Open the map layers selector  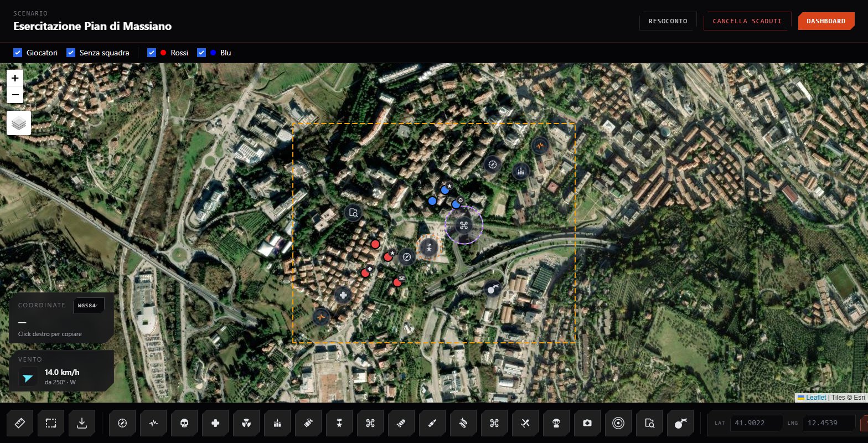click(x=19, y=123)
